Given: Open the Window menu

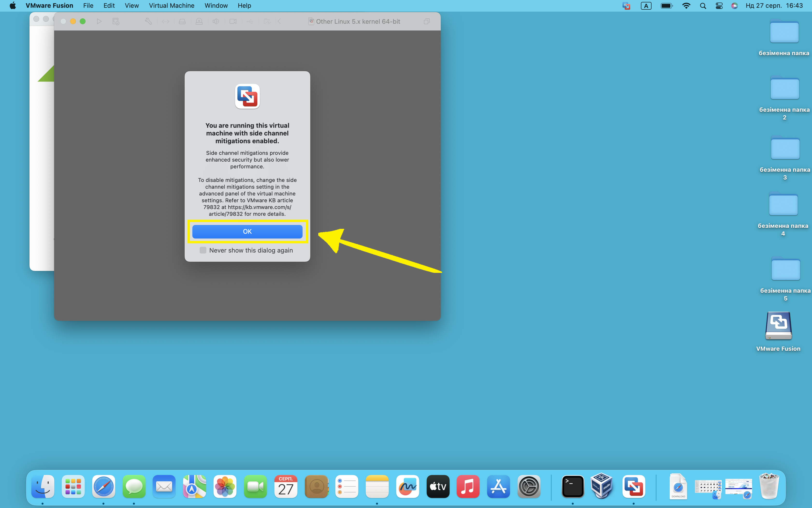Looking at the screenshot, I should [x=216, y=6].
